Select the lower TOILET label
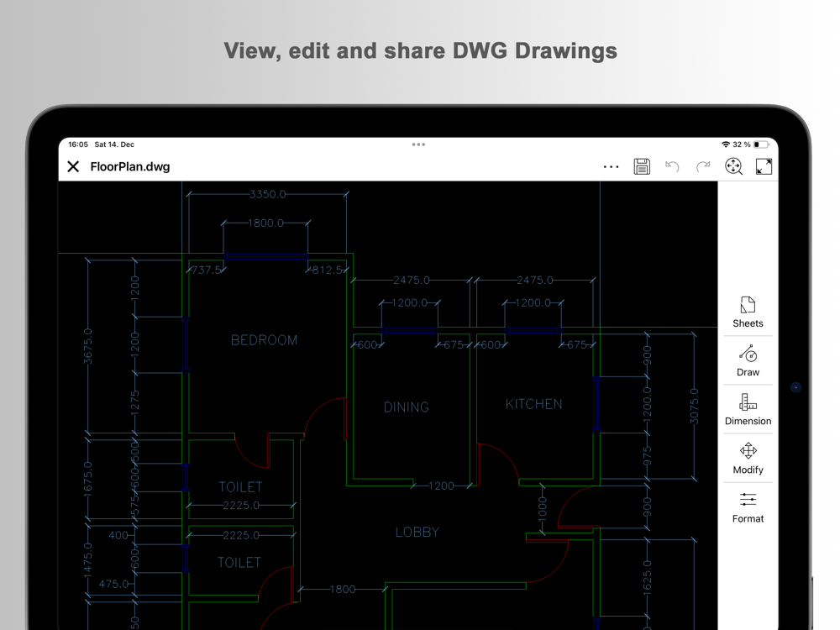 239,563
